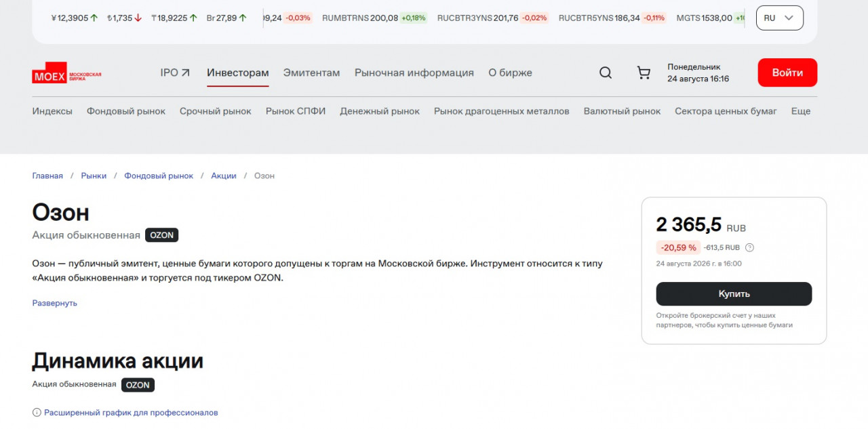Click the date Понедельник 24 августа 16:16
868x429 pixels.
point(698,73)
